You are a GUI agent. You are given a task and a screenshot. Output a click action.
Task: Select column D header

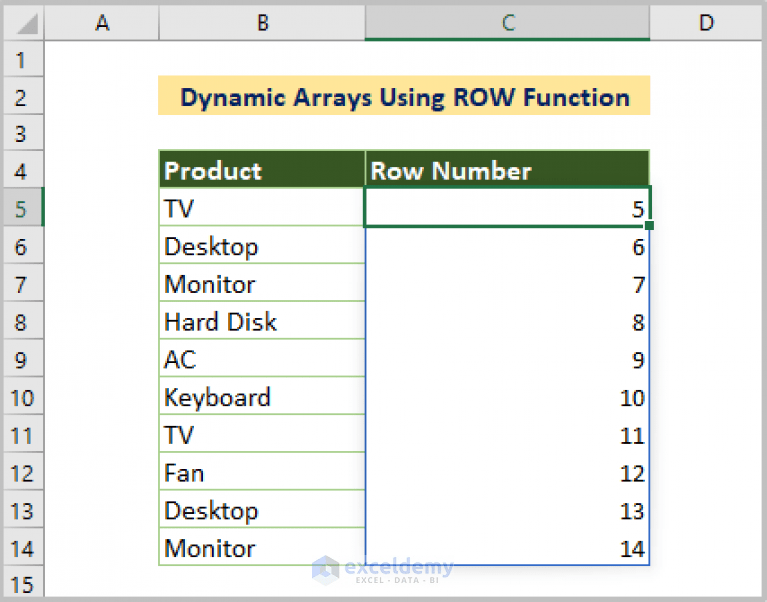[706, 22]
